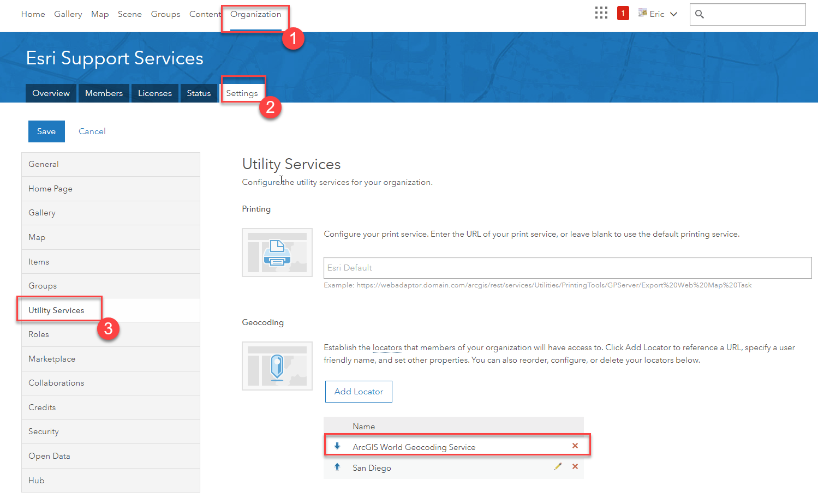
Task: Switch to the Status tab
Action: point(199,93)
